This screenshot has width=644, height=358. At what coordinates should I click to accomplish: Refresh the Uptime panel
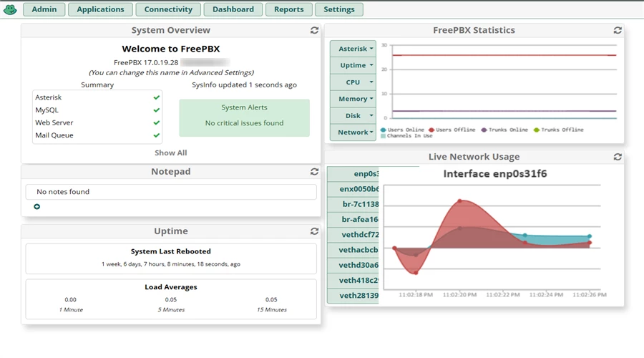[x=314, y=231]
